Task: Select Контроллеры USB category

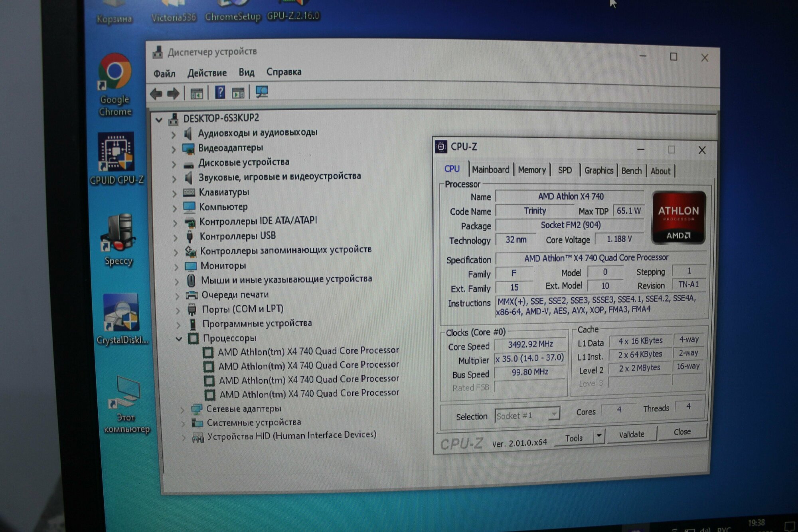Action: point(237,236)
